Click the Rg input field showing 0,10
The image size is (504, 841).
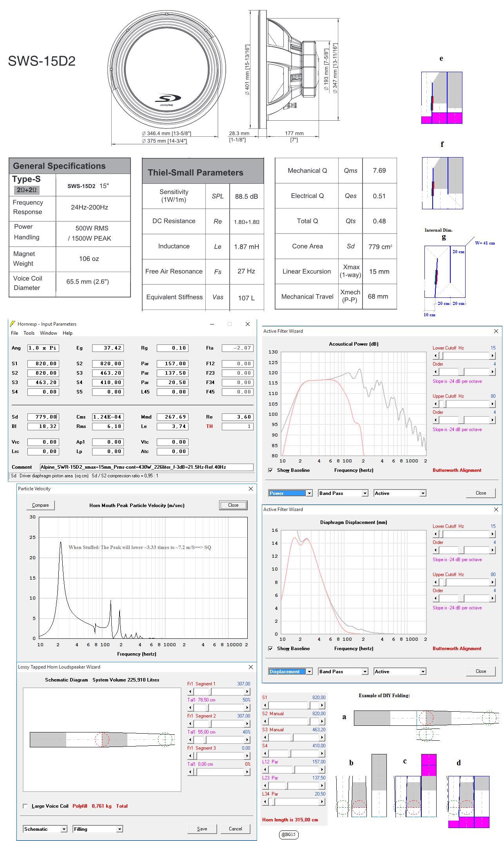pos(172,348)
